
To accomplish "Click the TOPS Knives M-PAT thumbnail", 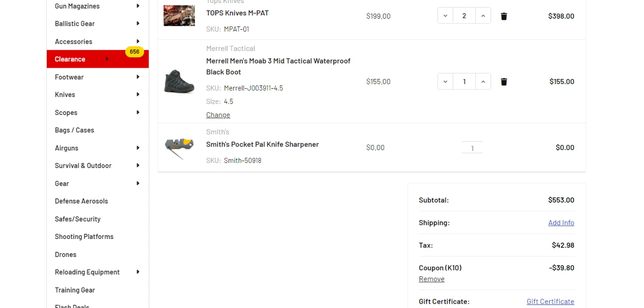I will click(179, 16).
